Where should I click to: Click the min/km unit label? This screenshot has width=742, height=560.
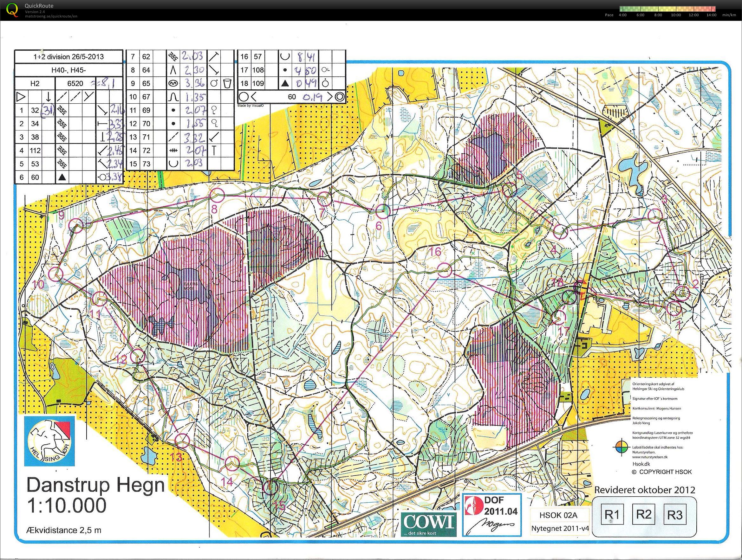tap(729, 15)
